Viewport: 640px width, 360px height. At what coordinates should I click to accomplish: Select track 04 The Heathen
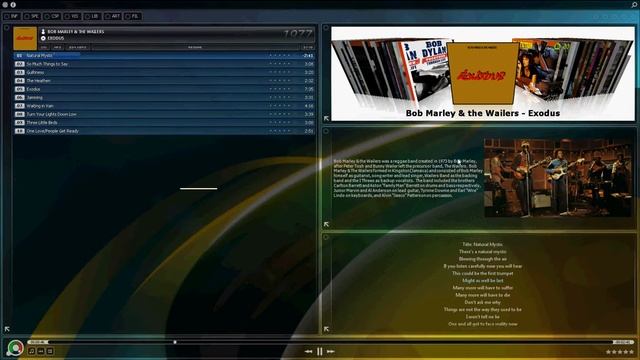pos(164,81)
